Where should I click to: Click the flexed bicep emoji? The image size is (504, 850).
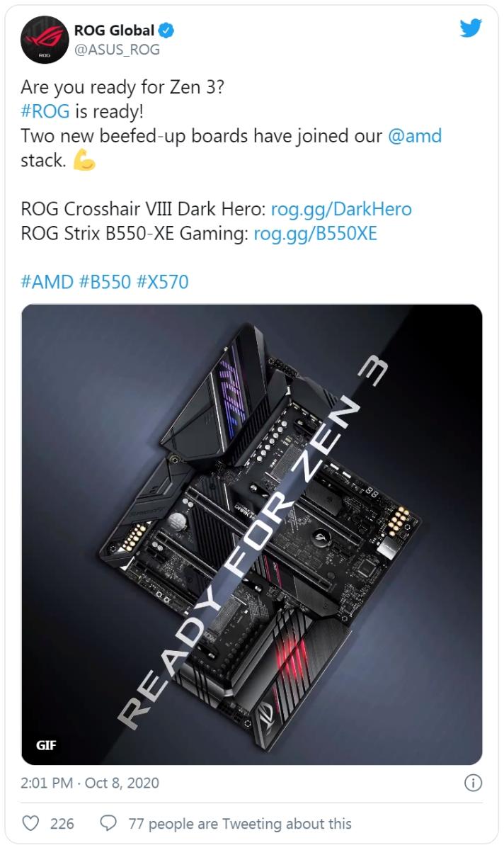point(84,161)
